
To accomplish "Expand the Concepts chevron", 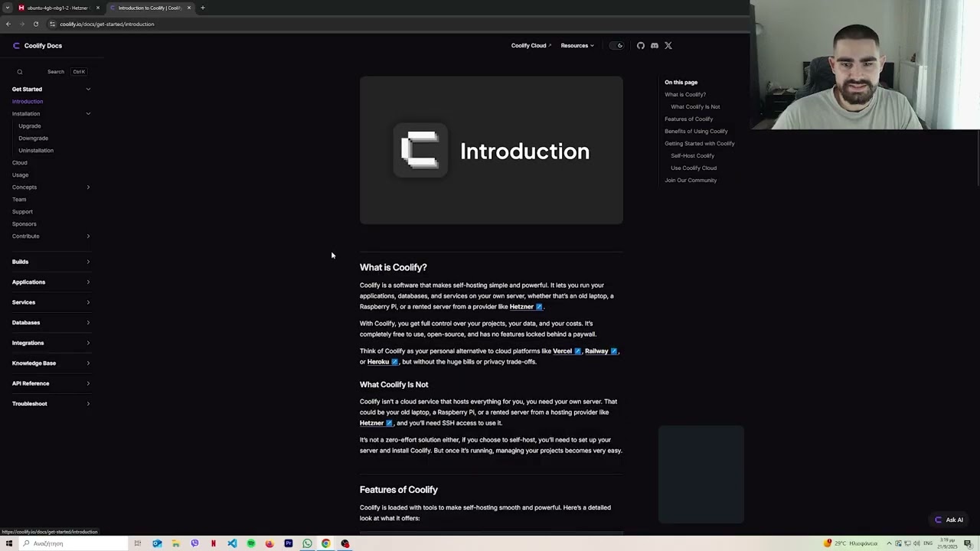I will (x=88, y=187).
